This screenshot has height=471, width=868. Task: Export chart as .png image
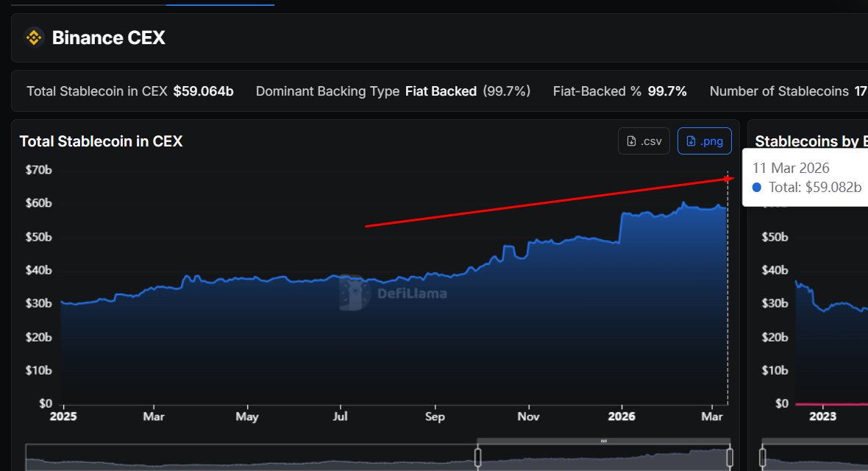(x=704, y=141)
